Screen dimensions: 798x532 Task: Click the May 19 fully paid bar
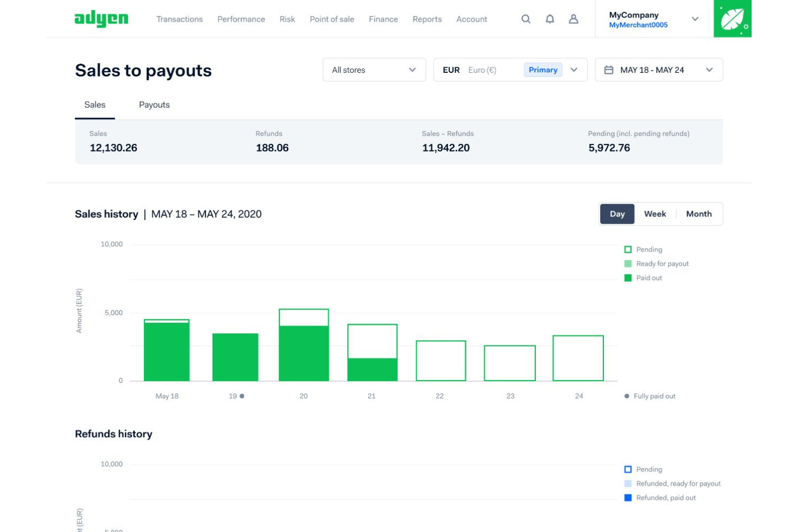(x=235, y=357)
